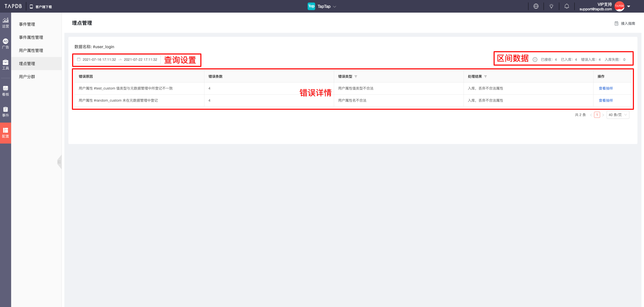The height and width of the screenshot is (307, 644).
Task: Open the 广告 AD section icon
Action: [6, 44]
